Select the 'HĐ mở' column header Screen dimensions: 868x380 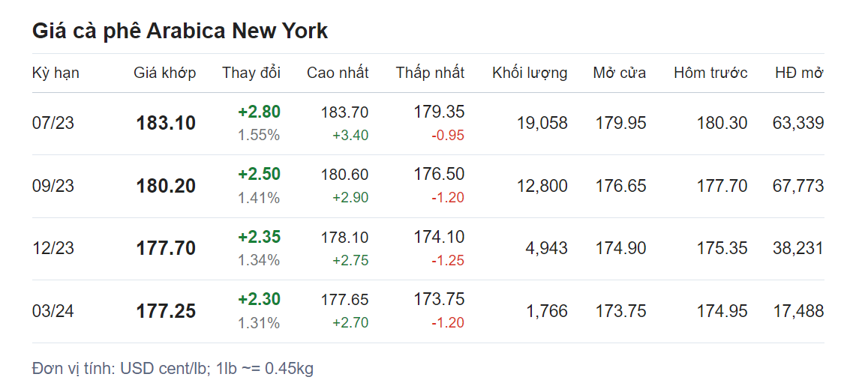(799, 73)
